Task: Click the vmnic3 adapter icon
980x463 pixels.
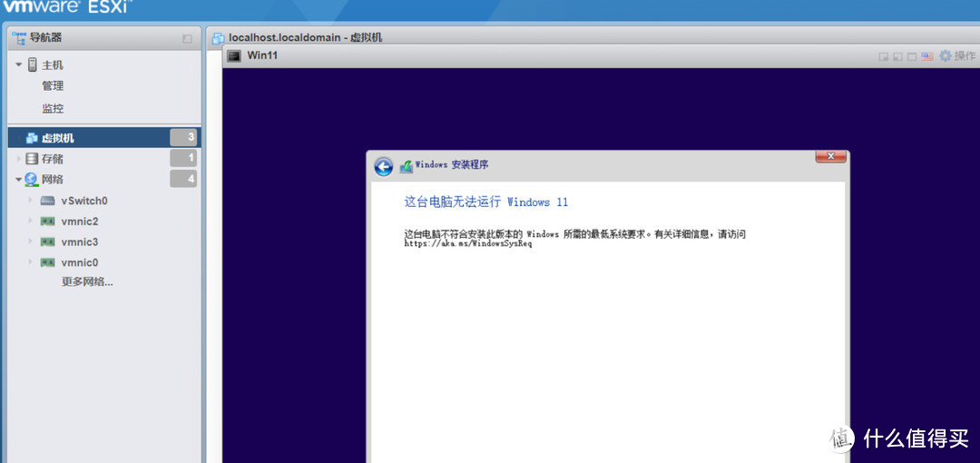Action: tap(47, 242)
